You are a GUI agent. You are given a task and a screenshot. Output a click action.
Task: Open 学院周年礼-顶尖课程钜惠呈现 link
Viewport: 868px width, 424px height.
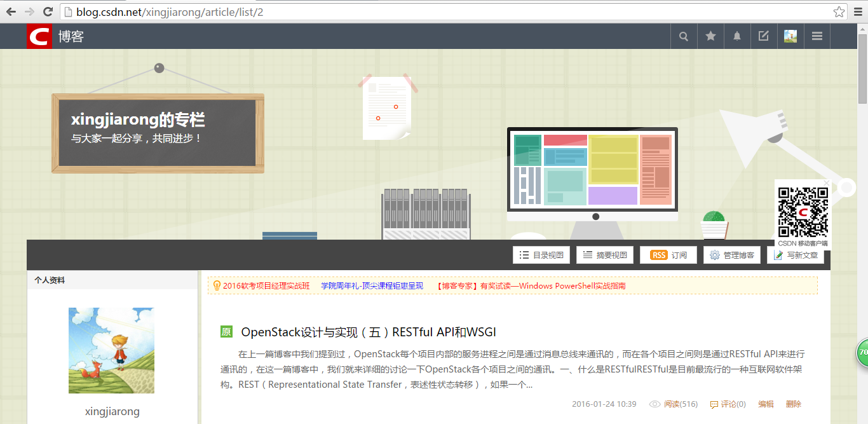372,286
